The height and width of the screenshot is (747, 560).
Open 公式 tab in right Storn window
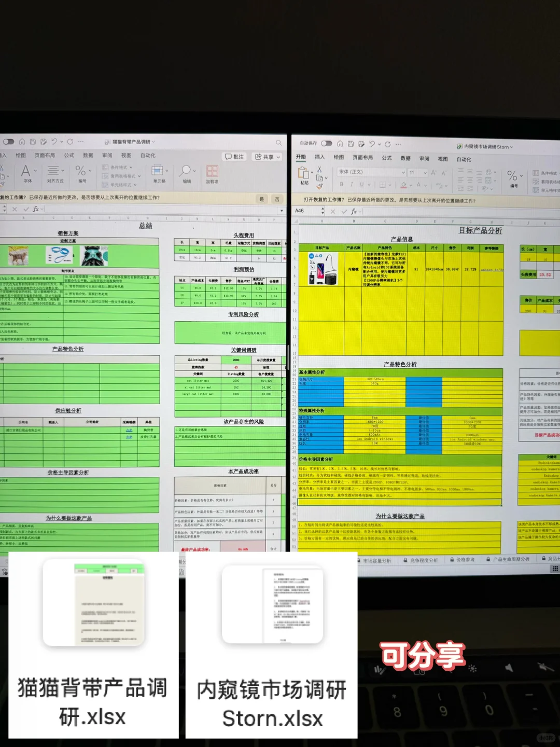pos(387,158)
